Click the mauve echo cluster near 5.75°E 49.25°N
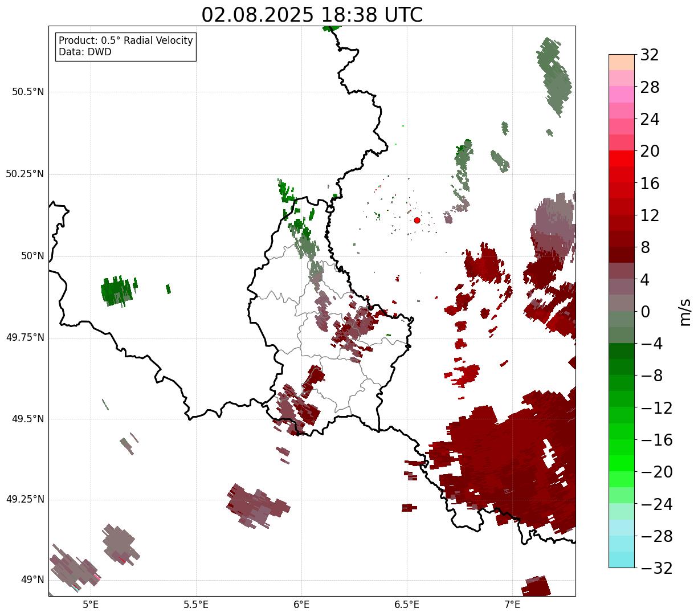 coord(258,506)
